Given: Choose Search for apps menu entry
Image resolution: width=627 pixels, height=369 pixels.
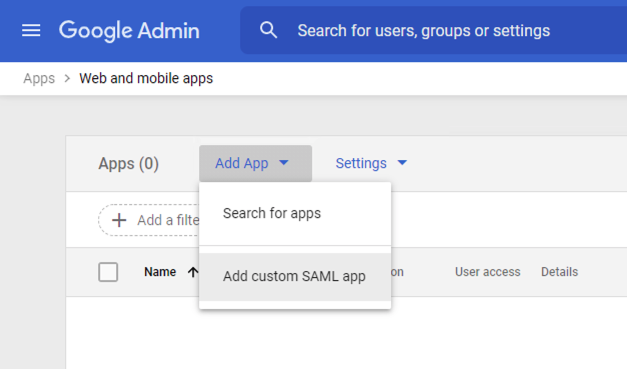Looking at the screenshot, I should coord(295,213).
